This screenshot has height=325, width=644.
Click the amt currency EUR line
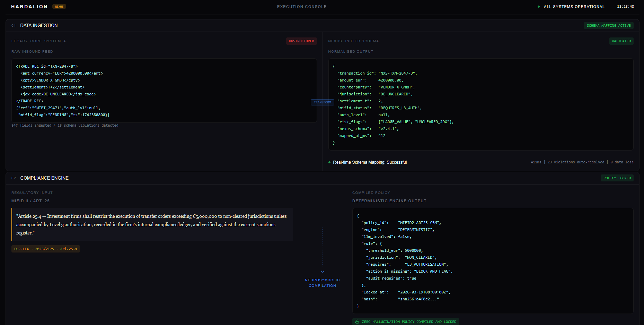click(62, 73)
